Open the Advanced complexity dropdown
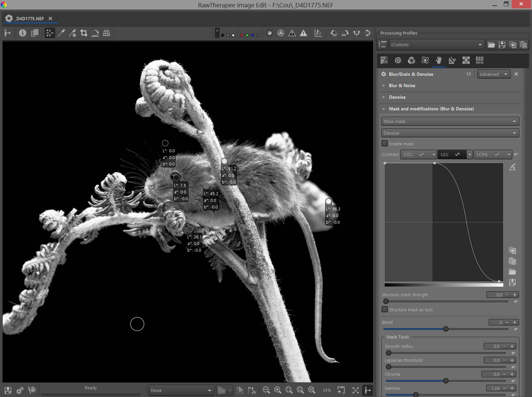Image resolution: width=532 pixels, height=397 pixels. pyautogui.click(x=494, y=74)
